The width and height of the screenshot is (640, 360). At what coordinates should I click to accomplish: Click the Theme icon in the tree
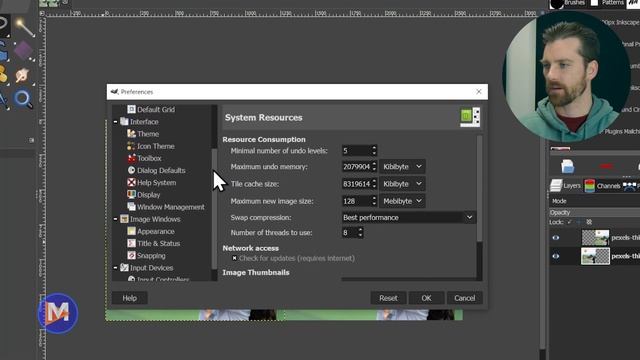(x=131, y=133)
